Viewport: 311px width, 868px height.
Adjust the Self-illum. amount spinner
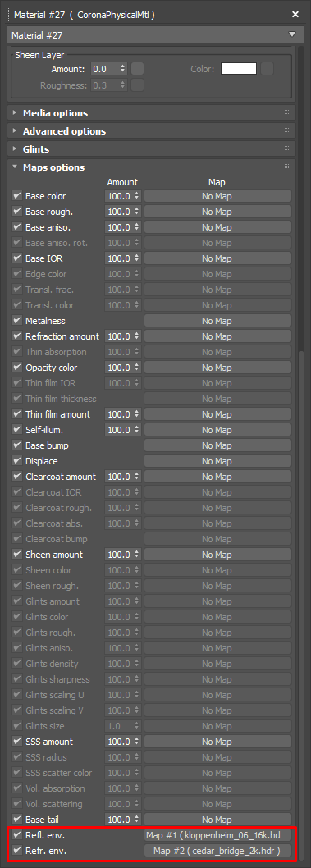pos(137,430)
